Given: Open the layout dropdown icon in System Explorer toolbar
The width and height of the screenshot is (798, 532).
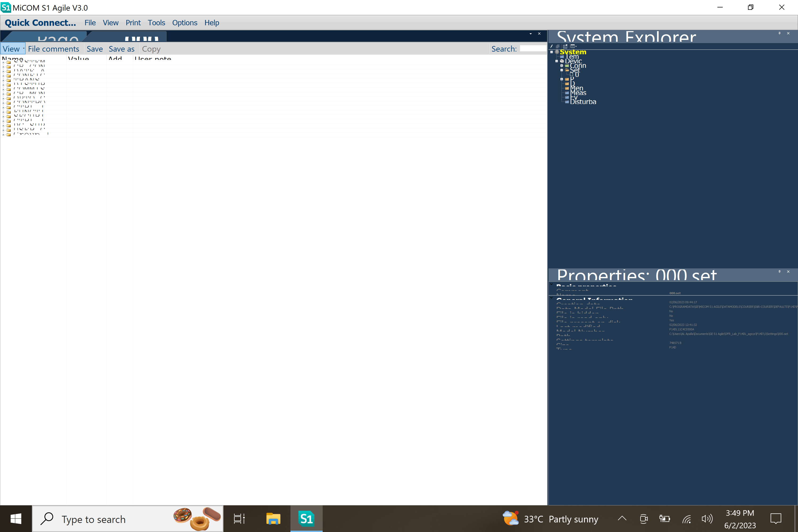Looking at the screenshot, I should pyautogui.click(x=573, y=46).
